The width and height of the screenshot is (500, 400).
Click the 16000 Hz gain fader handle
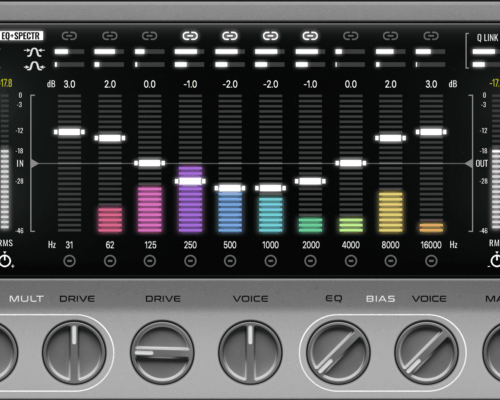[x=431, y=132]
